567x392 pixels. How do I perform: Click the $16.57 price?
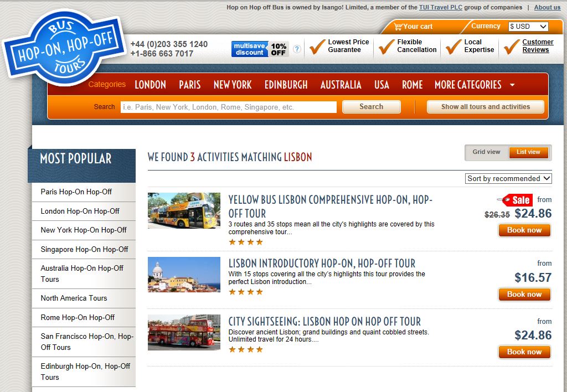click(x=533, y=278)
